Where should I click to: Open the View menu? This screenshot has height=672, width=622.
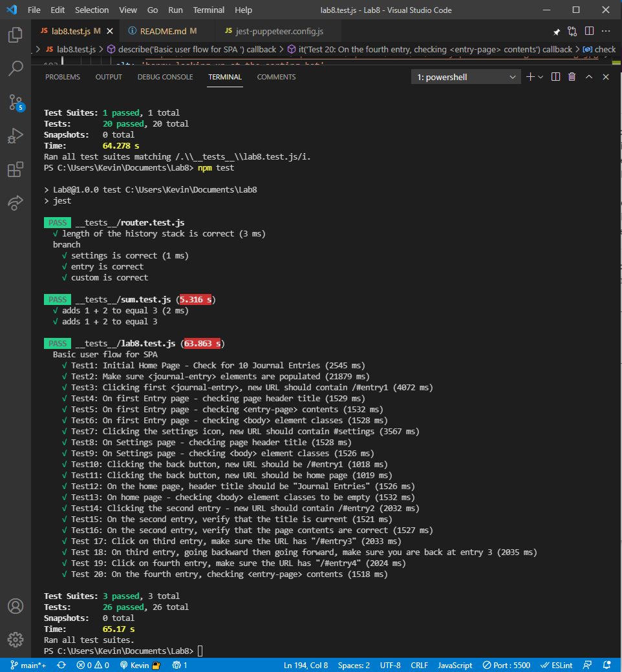pyautogui.click(x=128, y=10)
